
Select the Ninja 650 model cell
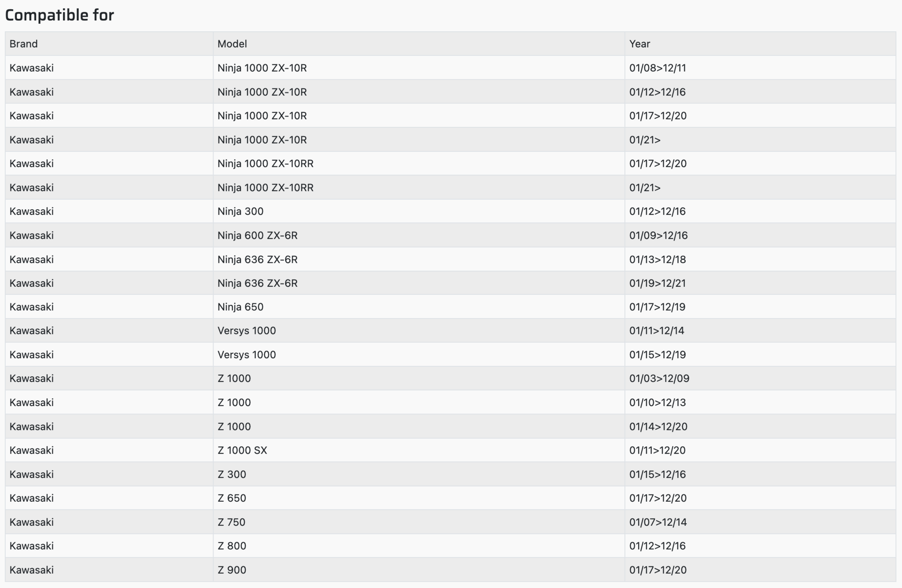tap(240, 307)
